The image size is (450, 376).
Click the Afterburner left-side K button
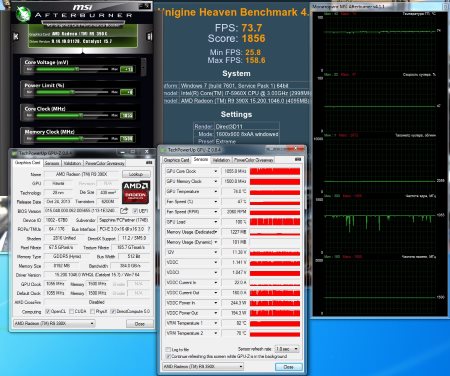(16, 36)
